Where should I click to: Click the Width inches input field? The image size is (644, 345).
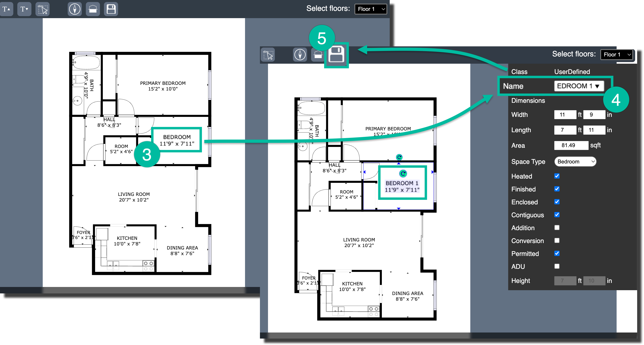[x=594, y=115]
